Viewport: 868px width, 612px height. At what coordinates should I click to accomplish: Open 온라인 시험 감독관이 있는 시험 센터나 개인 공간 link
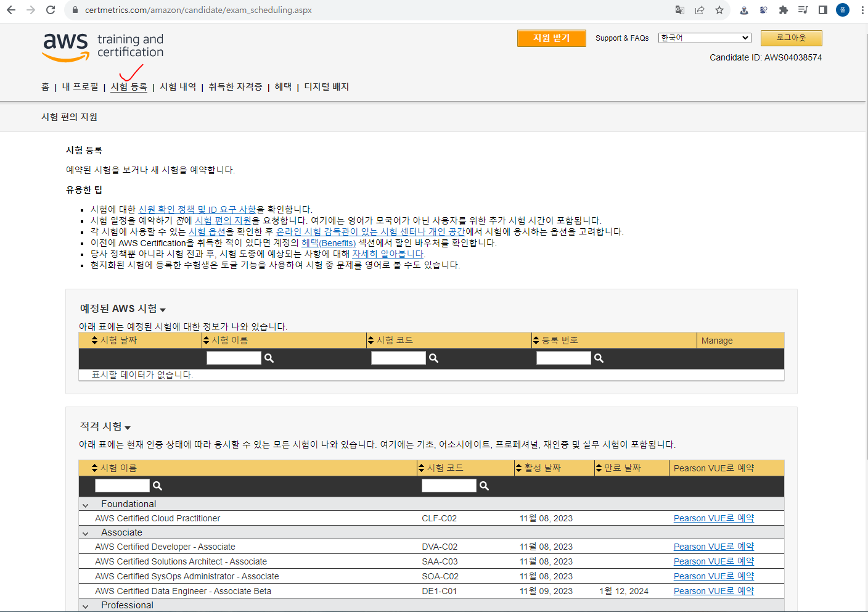tap(371, 232)
